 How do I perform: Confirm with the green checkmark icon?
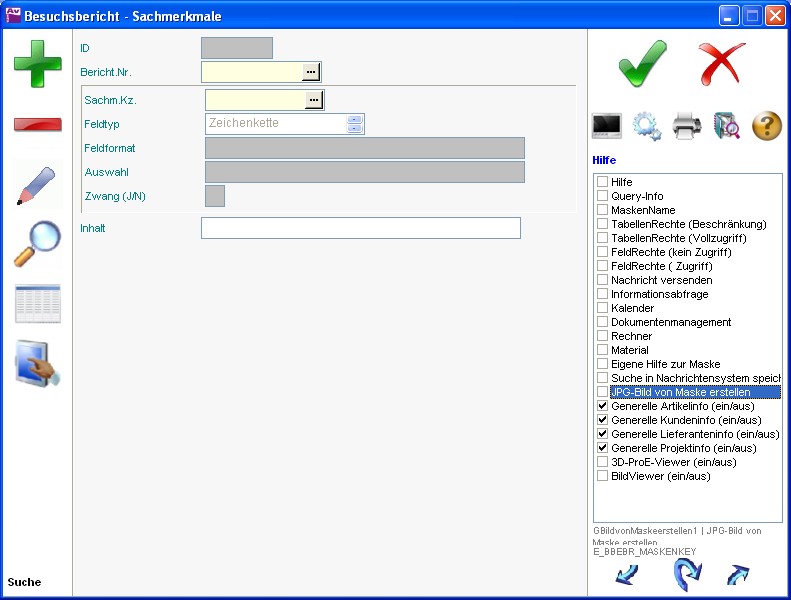(x=642, y=62)
